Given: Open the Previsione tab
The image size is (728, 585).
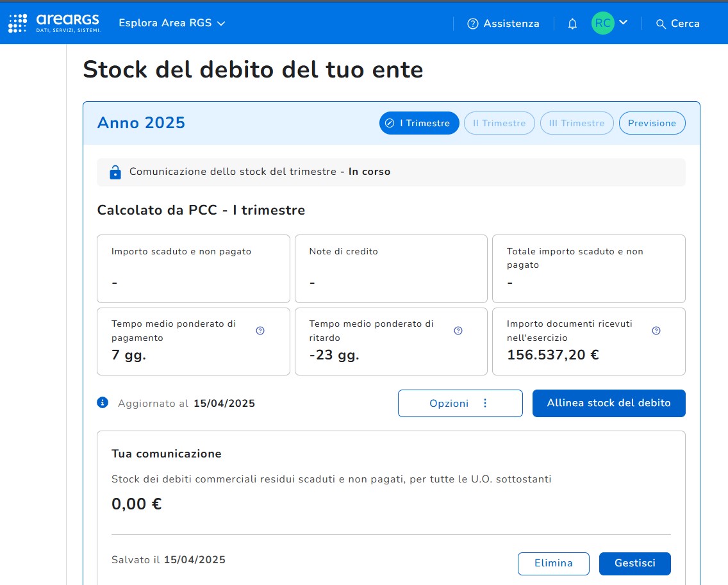Looking at the screenshot, I should pos(652,123).
